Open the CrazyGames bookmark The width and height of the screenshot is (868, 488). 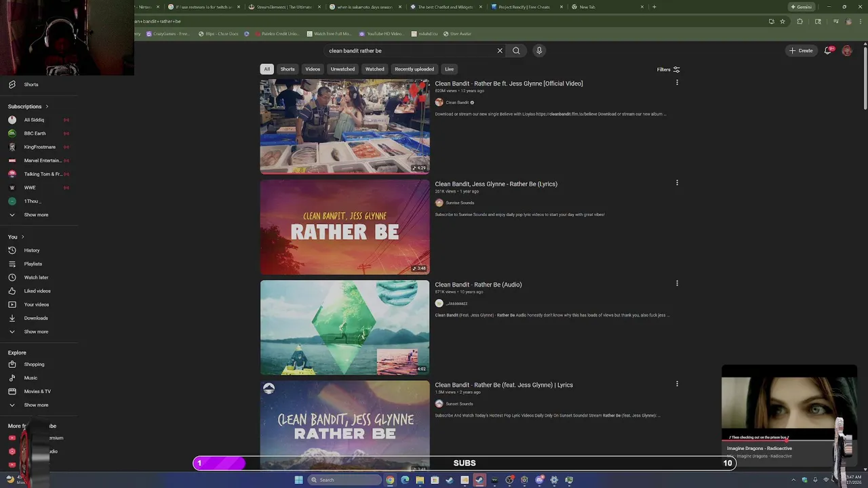click(x=167, y=34)
